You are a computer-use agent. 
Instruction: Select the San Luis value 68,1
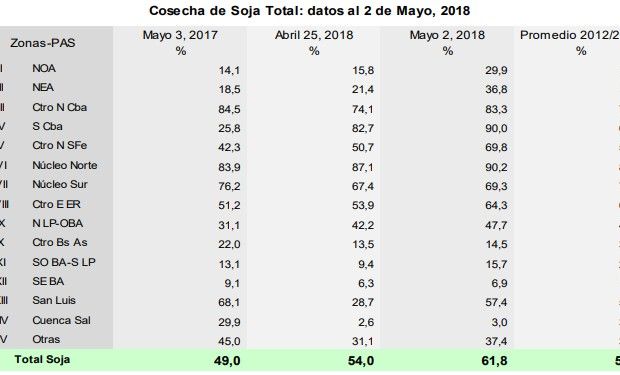[x=229, y=303]
